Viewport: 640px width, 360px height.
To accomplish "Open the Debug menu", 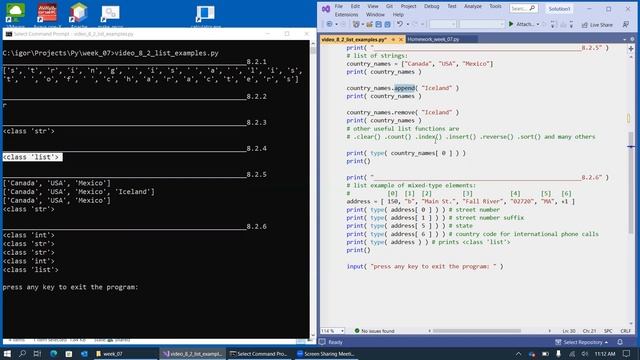I will (431, 6).
